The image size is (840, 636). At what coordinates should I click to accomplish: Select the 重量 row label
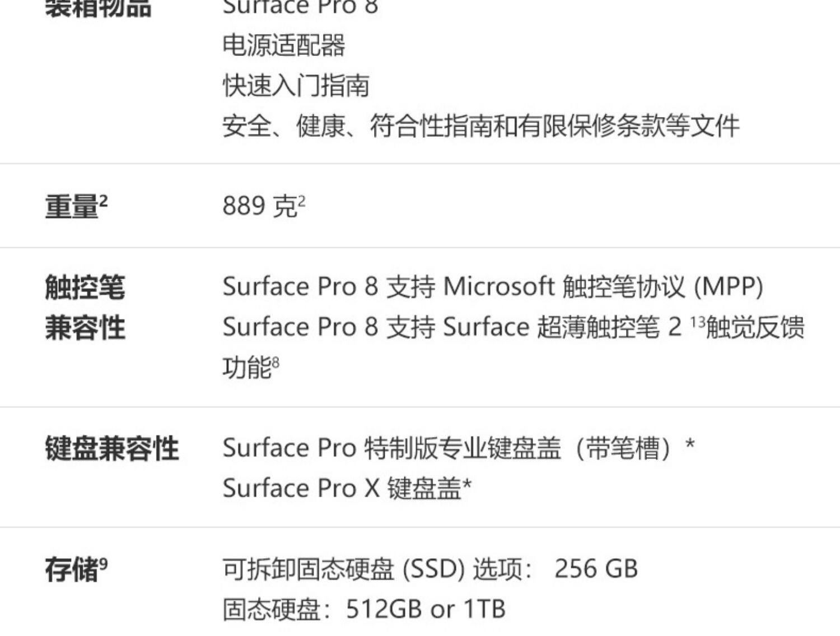point(72,206)
